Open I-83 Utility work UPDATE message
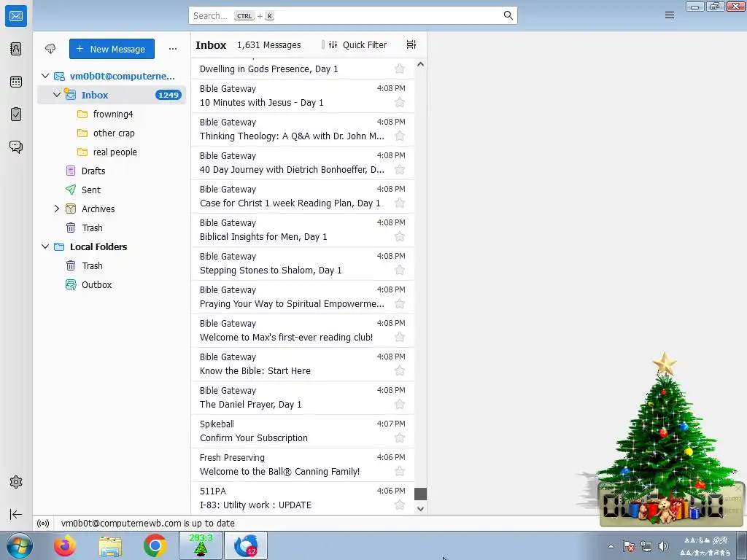Image resolution: width=747 pixels, height=560 pixels. tap(303, 498)
